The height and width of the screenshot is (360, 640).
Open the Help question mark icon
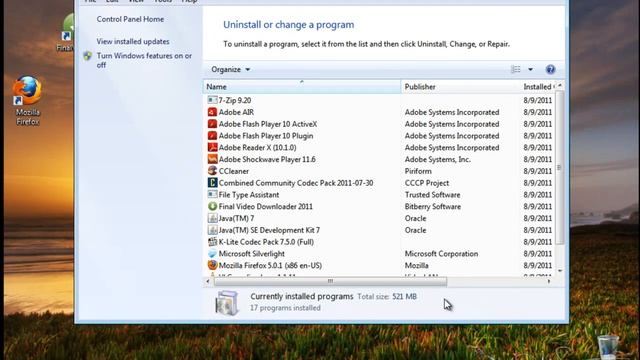pos(550,69)
